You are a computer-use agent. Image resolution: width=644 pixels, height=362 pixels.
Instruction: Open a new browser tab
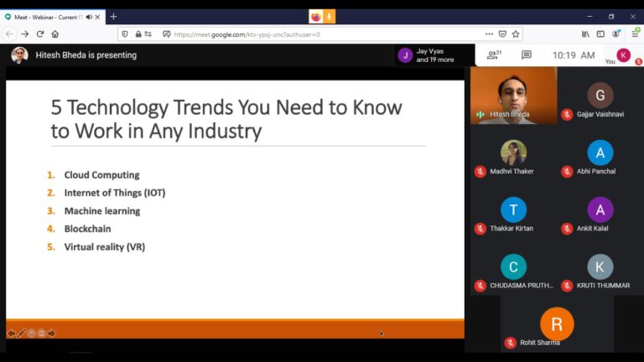coord(113,17)
